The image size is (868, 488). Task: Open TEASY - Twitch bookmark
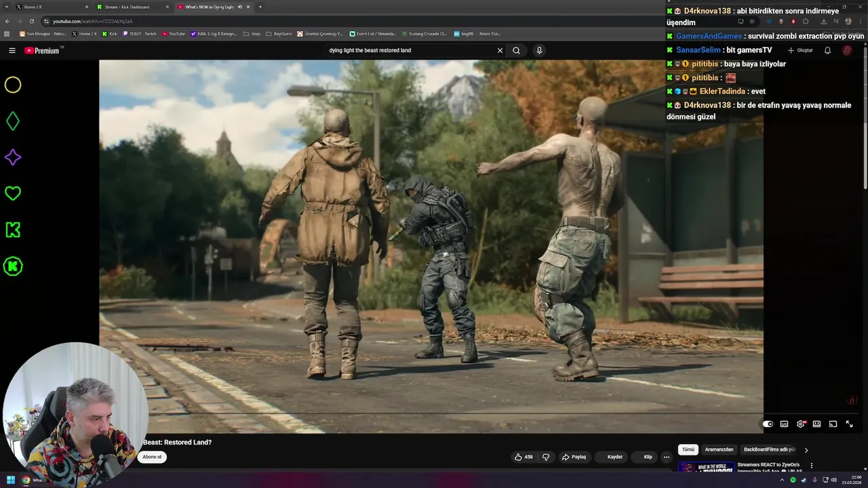tap(140, 33)
